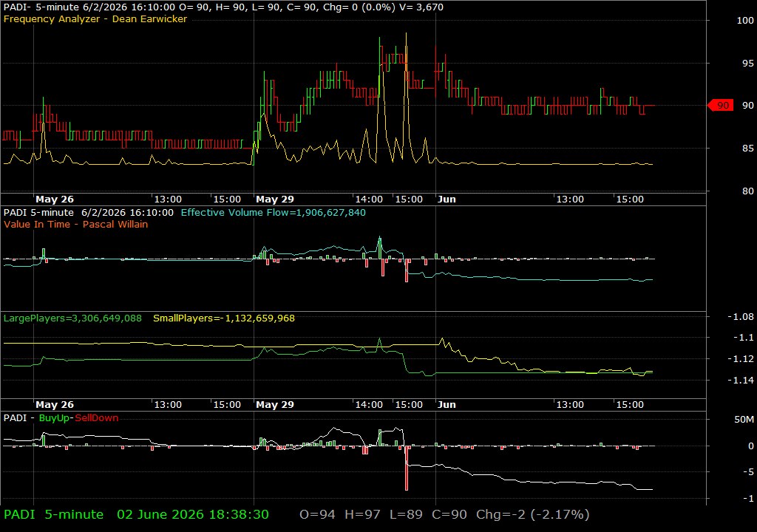
Task: Click the SmallPlayers=-1,132,659,968 label
Action: click(224, 318)
